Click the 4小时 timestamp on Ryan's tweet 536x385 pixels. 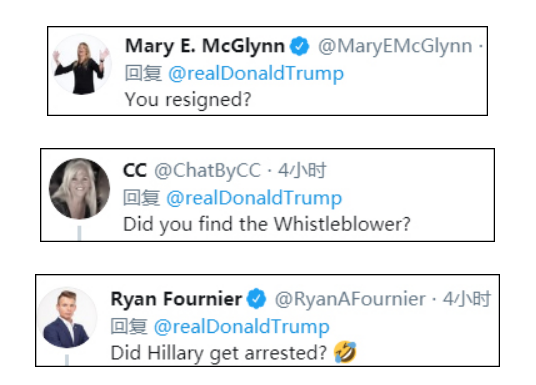coord(467,299)
